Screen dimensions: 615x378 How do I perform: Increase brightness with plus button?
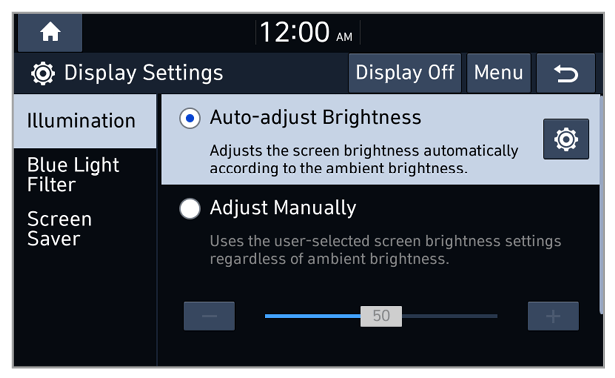tap(553, 316)
